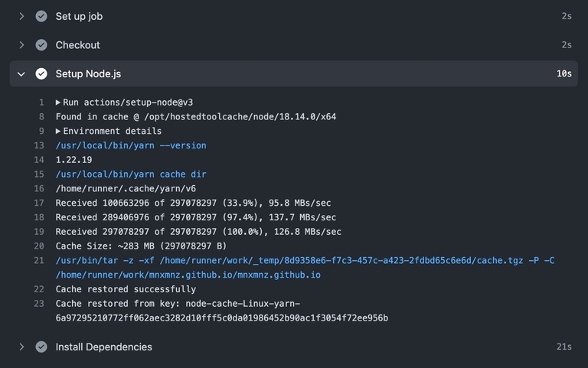The image size is (588, 368).
Task: Click the Setup Node.js success checkmark icon
Action: [x=41, y=74]
